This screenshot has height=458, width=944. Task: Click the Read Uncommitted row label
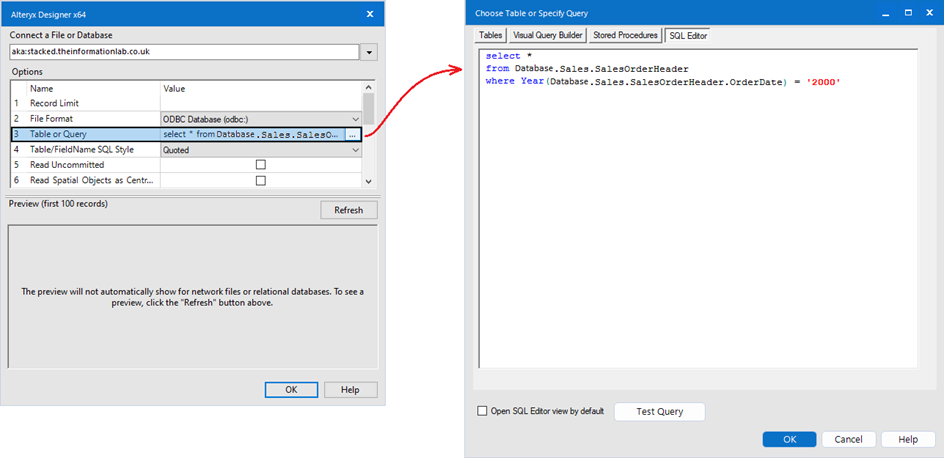click(67, 165)
